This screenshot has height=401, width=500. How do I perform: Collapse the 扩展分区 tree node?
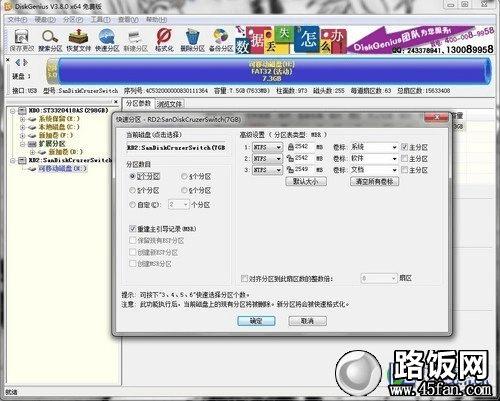22,144
